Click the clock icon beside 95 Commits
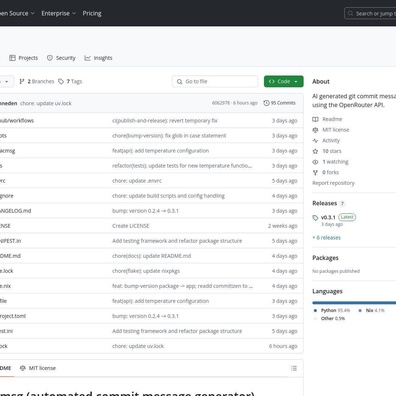 pos(266,103)
